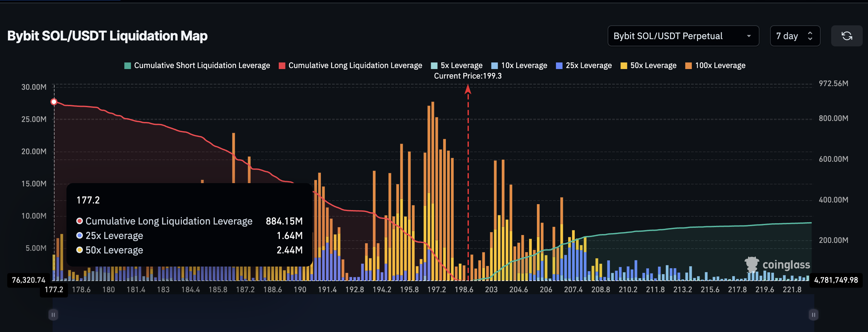Click the Bybit SOL/USDT Liquidation Map title

pos(107,36)
